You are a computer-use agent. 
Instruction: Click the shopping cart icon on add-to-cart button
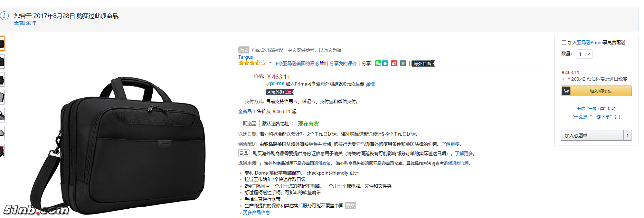[x=566, y=91]
